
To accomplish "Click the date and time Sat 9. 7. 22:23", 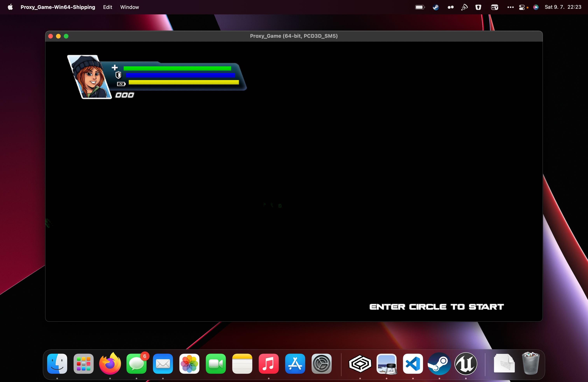I will 563,7.
